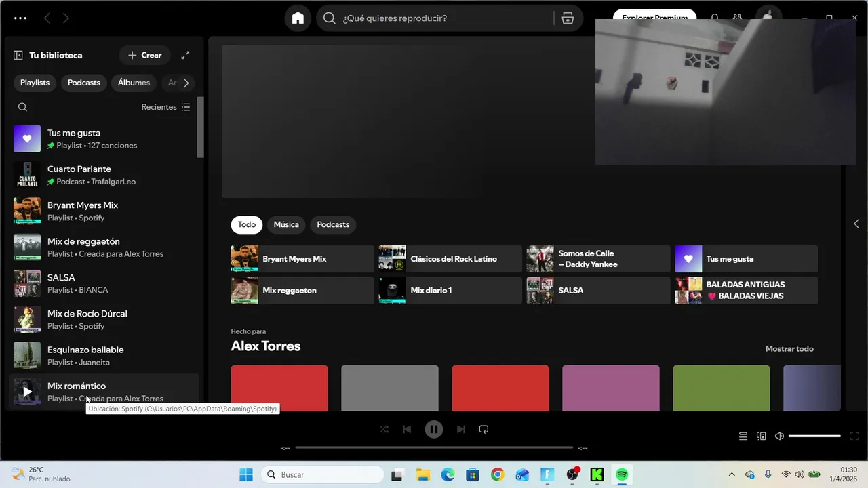The image size is (868, 488).
Task: Open Somos de Calle Daddy Yankee card
Action: (x=598, y=259)
